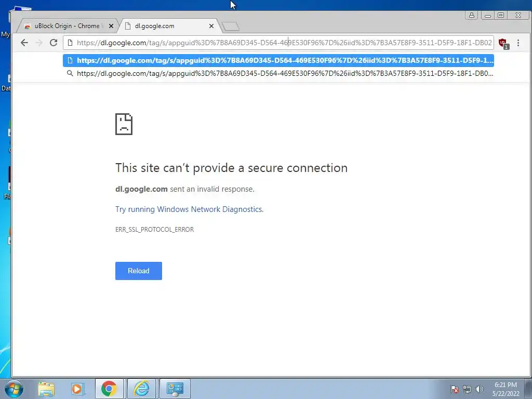Open a new tab with the new-tab button

pos(231,26)
